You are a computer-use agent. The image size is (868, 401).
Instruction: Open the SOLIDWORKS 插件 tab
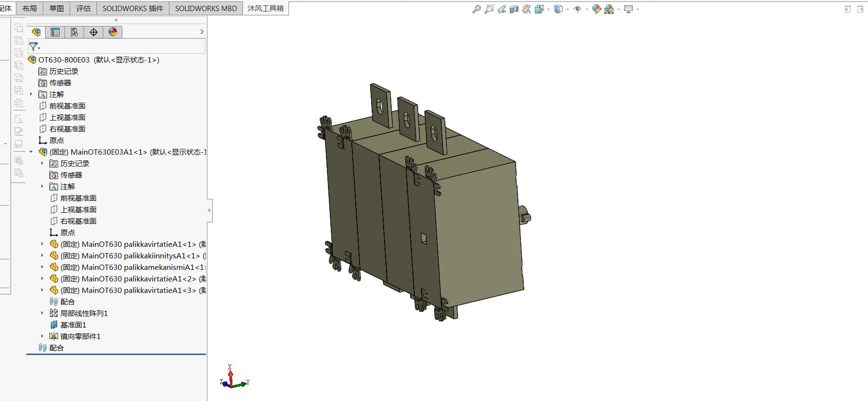[133, 8]
